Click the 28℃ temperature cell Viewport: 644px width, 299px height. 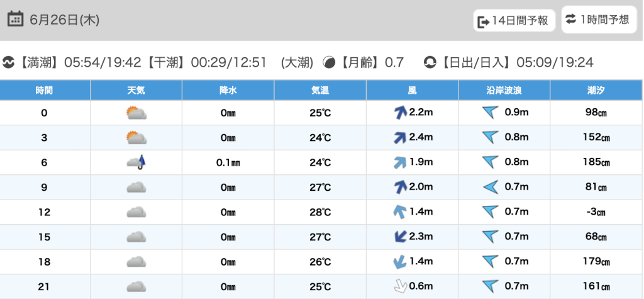tap(320, 212)
